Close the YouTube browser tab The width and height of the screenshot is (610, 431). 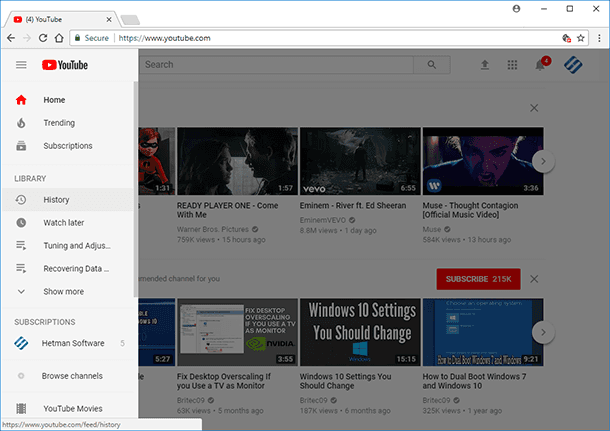coord(109,19)
